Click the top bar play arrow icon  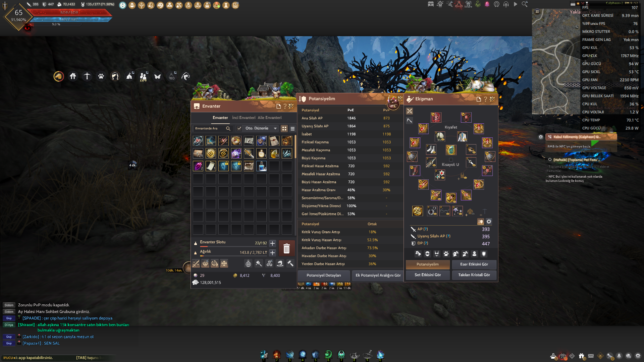(516, 4)
